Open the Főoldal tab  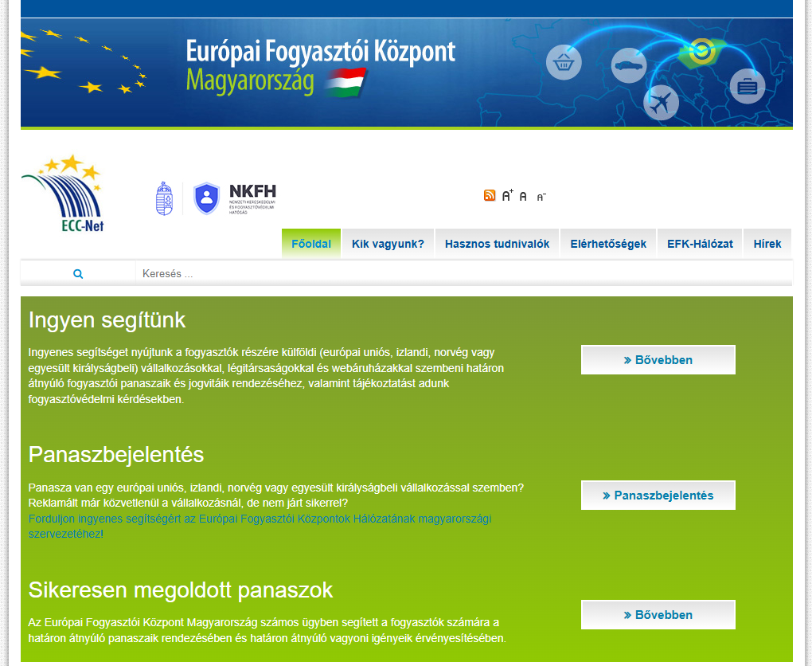pyautogui.click(x=311, y=244)
